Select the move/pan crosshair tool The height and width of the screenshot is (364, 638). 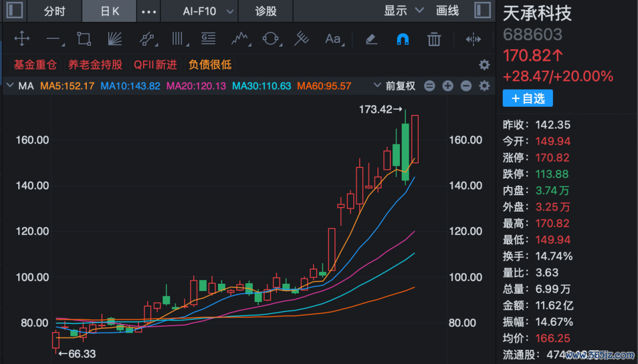click(22, 39)
